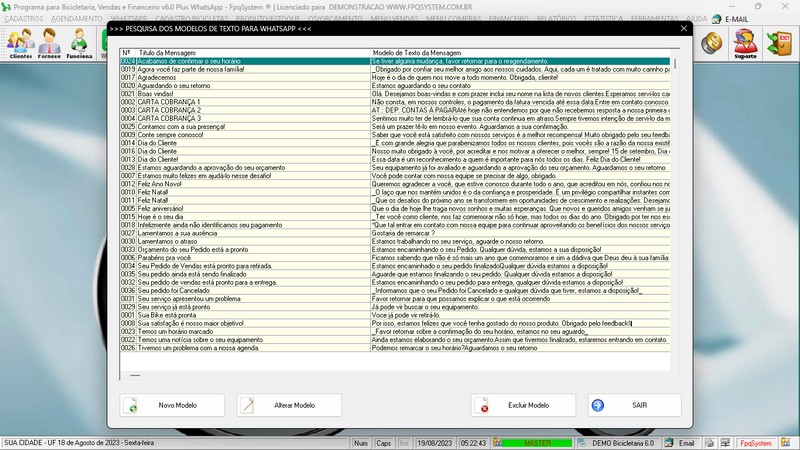Select row 0024 Acabamos de confirmar o seu horário
Image resolution: width=800 pixels, height=450 pixels.
[x=395, y=61]
